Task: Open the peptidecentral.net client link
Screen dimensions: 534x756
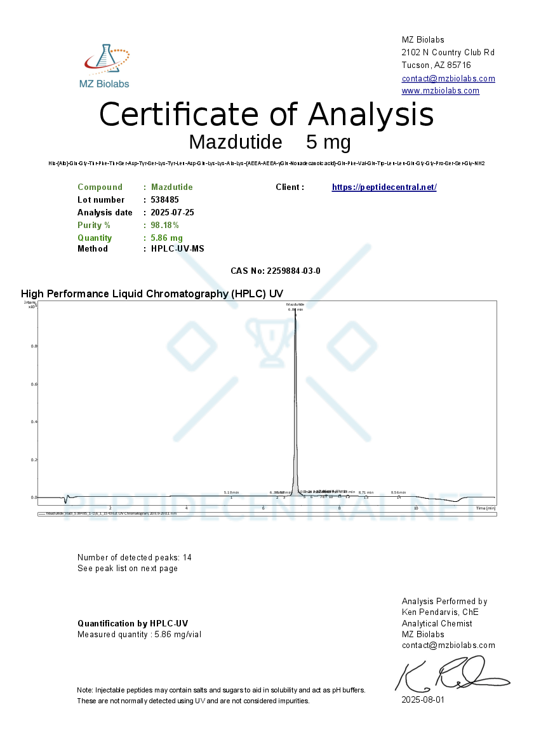Action: 384,187
